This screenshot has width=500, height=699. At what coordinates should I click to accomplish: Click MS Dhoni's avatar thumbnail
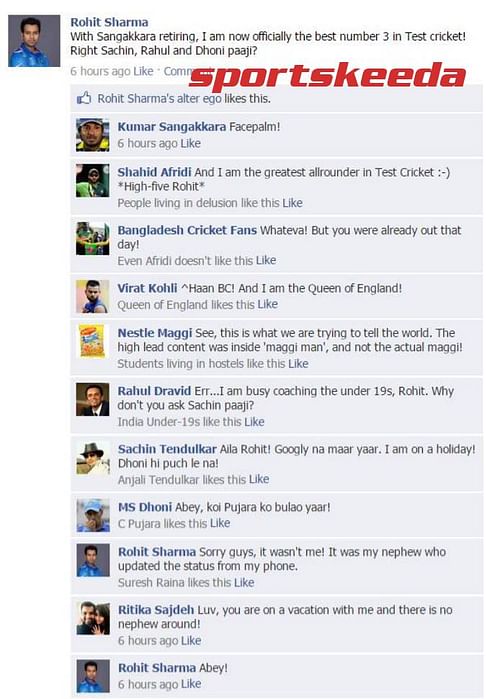(92, 515)
